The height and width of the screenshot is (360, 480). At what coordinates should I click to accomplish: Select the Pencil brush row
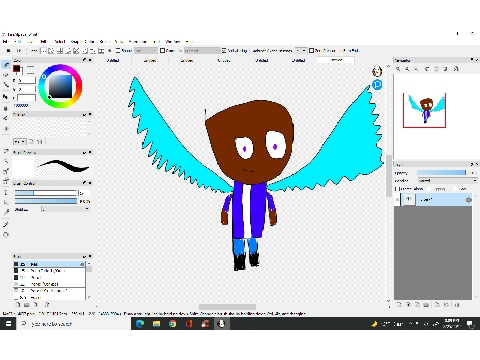coord(49,277)
